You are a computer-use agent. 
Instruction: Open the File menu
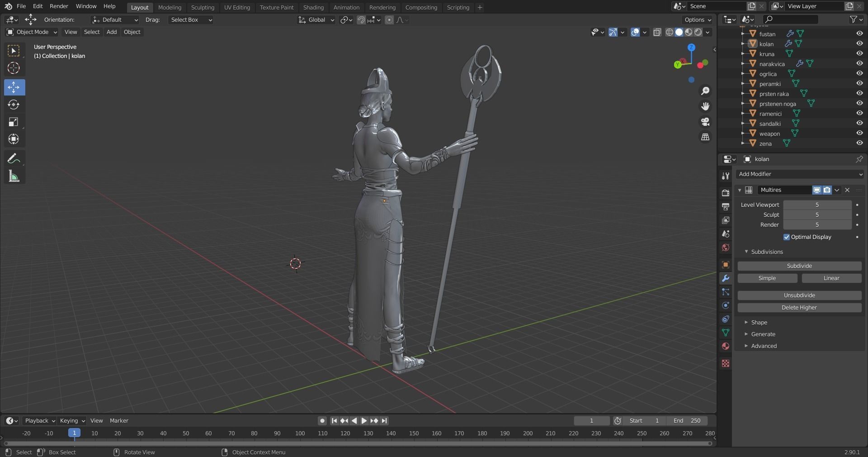click(x=21, y=6)
